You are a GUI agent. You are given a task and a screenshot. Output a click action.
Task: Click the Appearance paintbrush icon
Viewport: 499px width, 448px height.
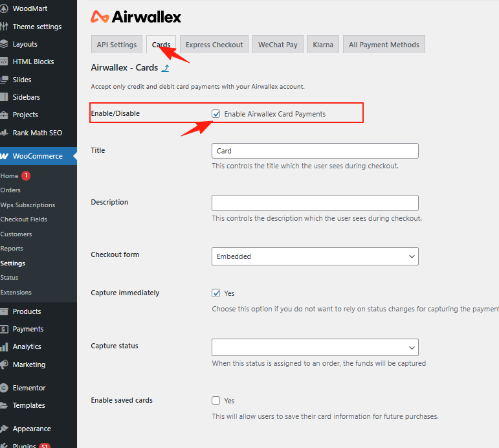(3, 429)
